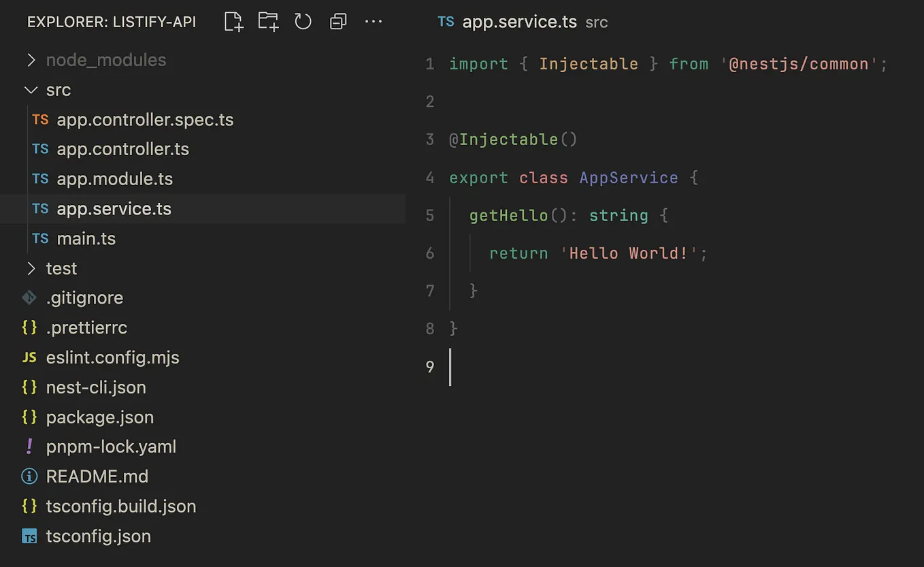924x567 pixels.
Task: Click the Refresh Explorer icon
Action: click(x=303, y=21)
